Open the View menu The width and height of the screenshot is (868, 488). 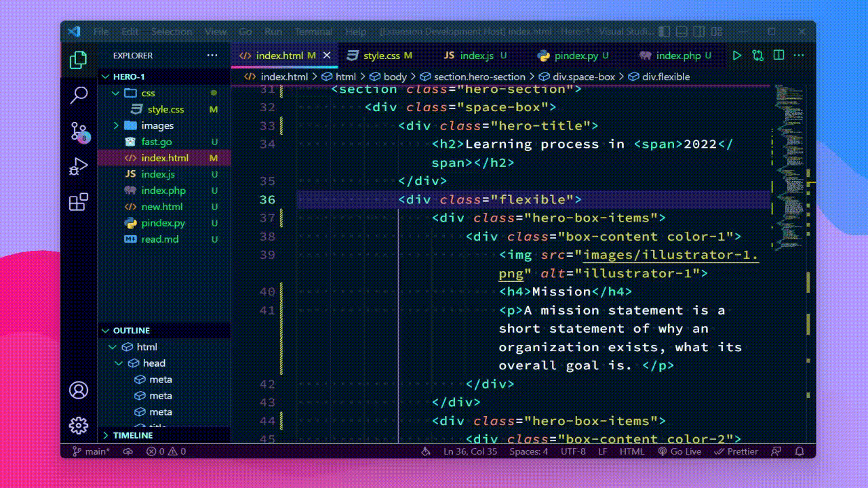[216, 32]
